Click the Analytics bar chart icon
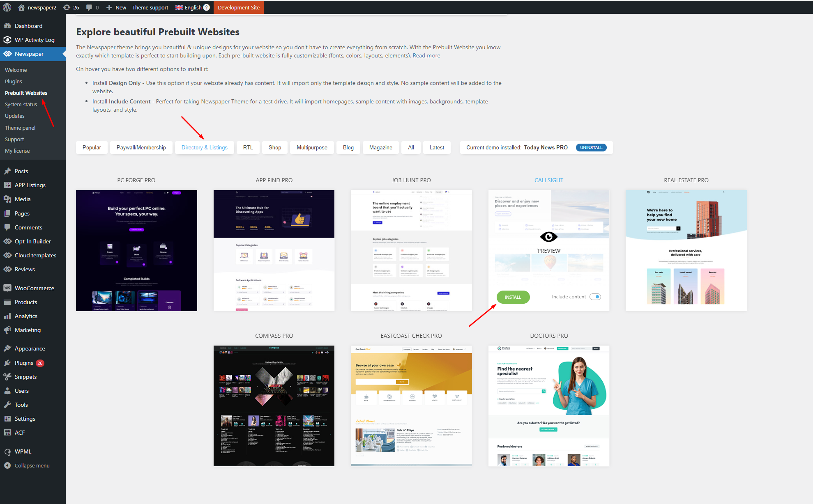Image resolution: width=813 pixels, height=504 pixels. point(7,316)
